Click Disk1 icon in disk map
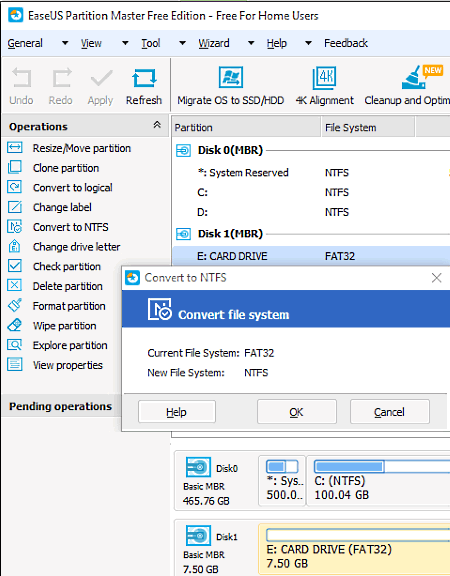The image size is (450, 576). (x=198, y=536)
